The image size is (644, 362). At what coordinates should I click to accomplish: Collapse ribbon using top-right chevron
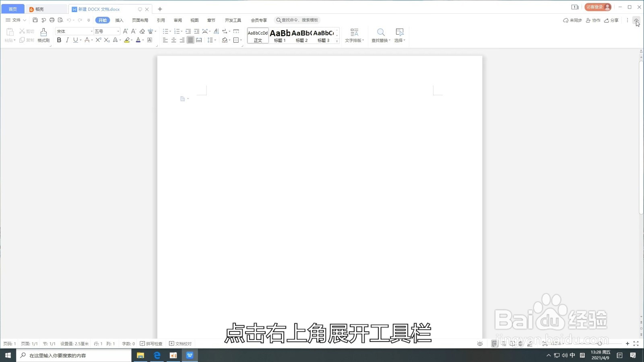pyautogui.click(x=636, y=20)
